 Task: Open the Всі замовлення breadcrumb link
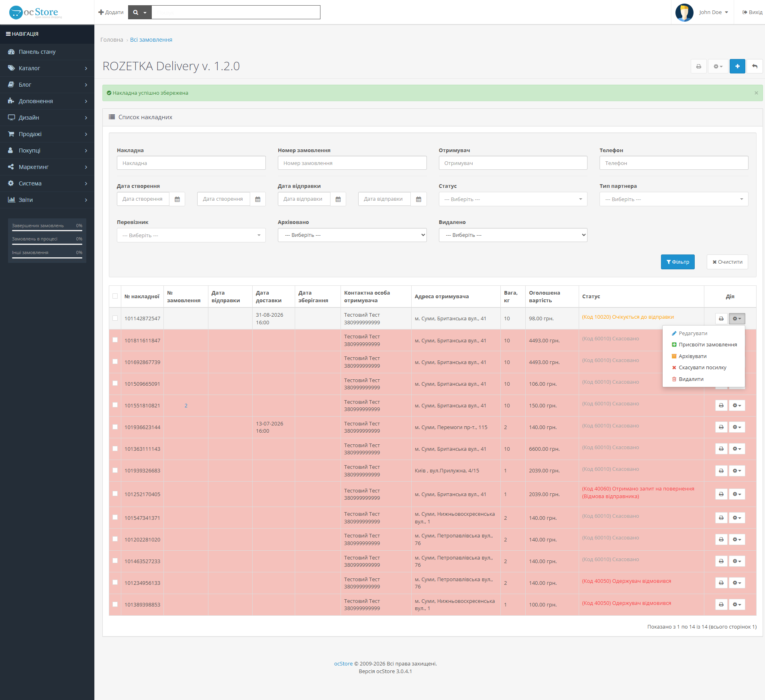pyautogui.click(x=151, y=40)
